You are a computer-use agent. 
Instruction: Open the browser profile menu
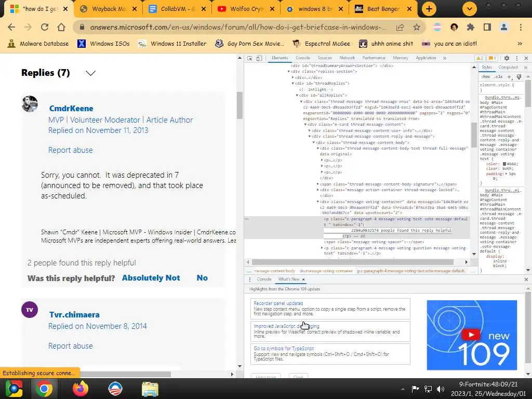click(x=504, y=27)
